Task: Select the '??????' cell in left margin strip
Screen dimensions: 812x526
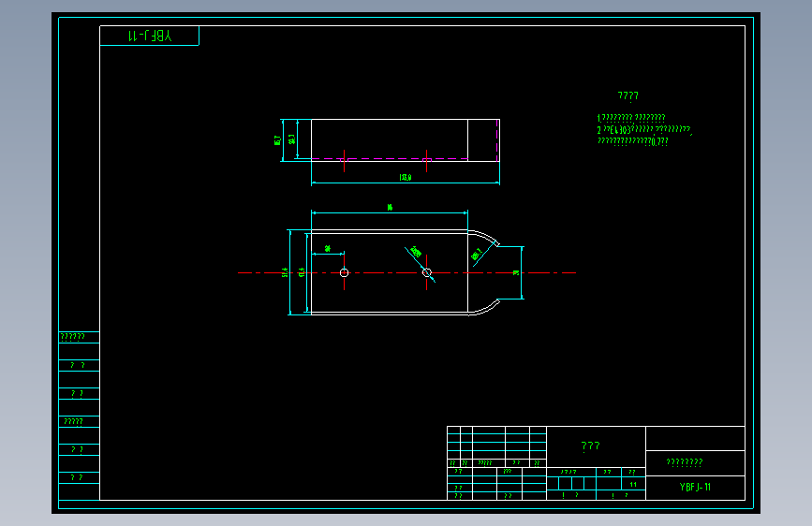Action: pos(72,337)
